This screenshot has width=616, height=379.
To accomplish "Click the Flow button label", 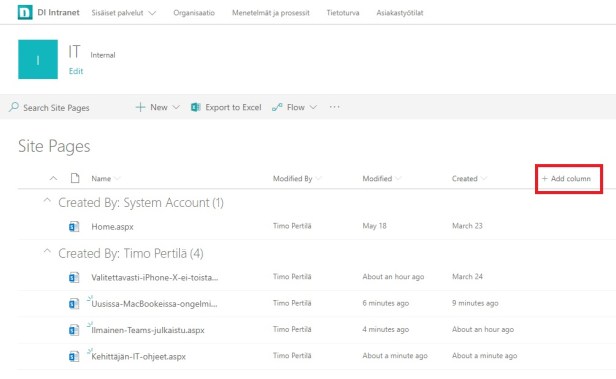I will [295, 107].
